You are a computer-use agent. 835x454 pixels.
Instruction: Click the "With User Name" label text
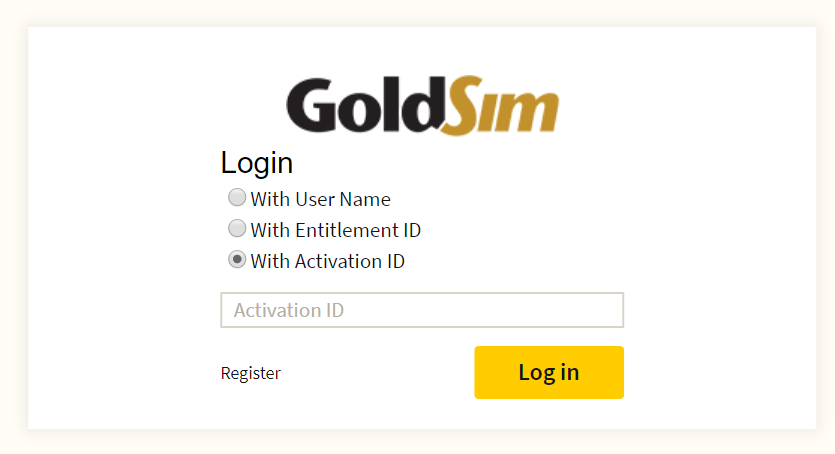(321, 199)
